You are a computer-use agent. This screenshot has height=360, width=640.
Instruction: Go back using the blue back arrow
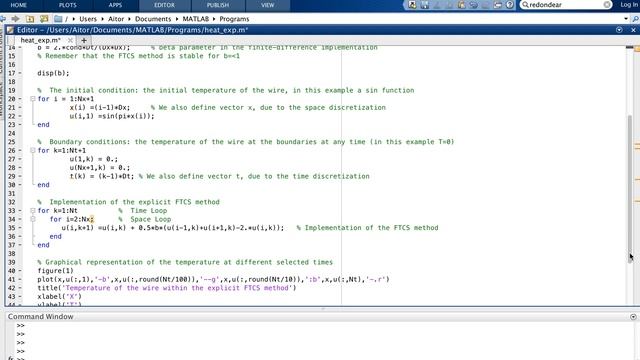click(x=3, y=19)
